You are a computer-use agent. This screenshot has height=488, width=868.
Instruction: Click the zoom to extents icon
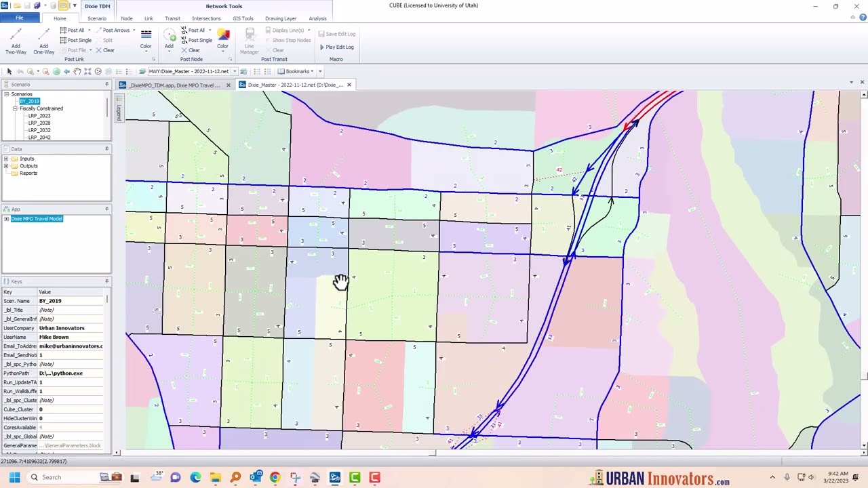click(x=87, y=71)
